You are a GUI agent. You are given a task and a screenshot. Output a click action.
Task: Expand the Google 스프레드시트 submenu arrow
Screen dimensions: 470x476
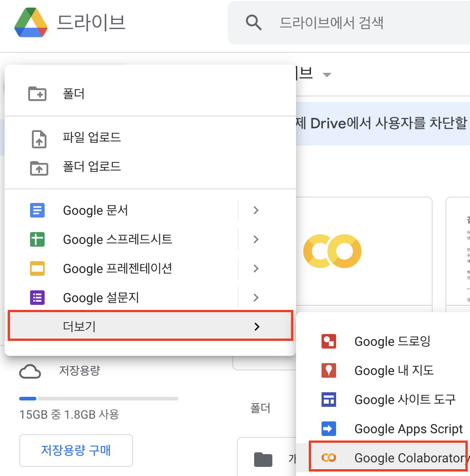click(x=256, y=239)
